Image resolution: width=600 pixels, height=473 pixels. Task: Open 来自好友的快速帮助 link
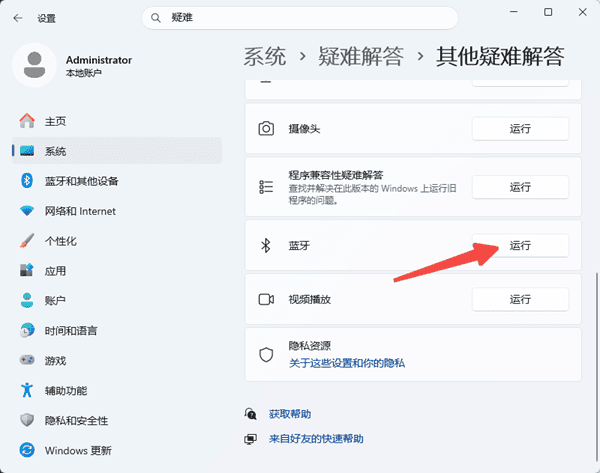click(x=316, y=439)
